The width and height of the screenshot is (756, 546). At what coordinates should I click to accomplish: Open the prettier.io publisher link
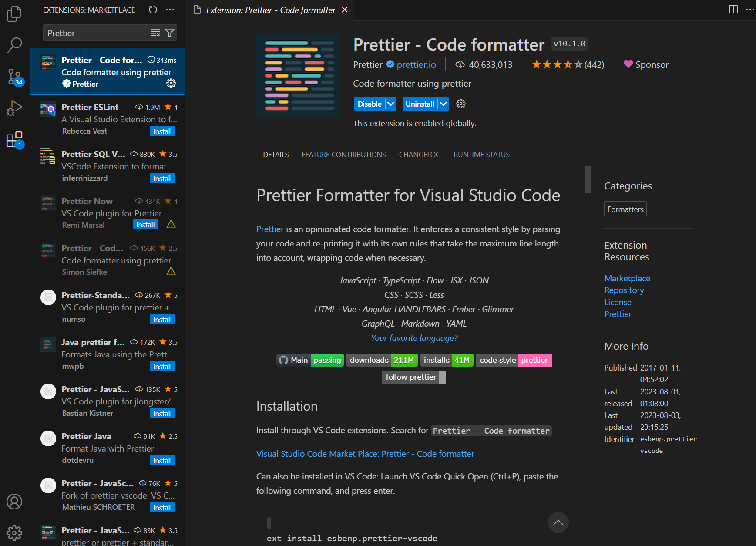pyautogui.click(x=416, y=65)
